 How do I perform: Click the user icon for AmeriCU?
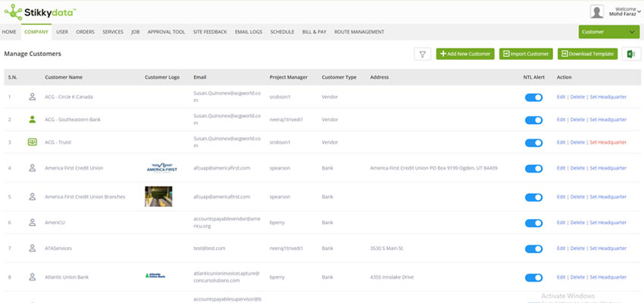[x=32, y=223]
